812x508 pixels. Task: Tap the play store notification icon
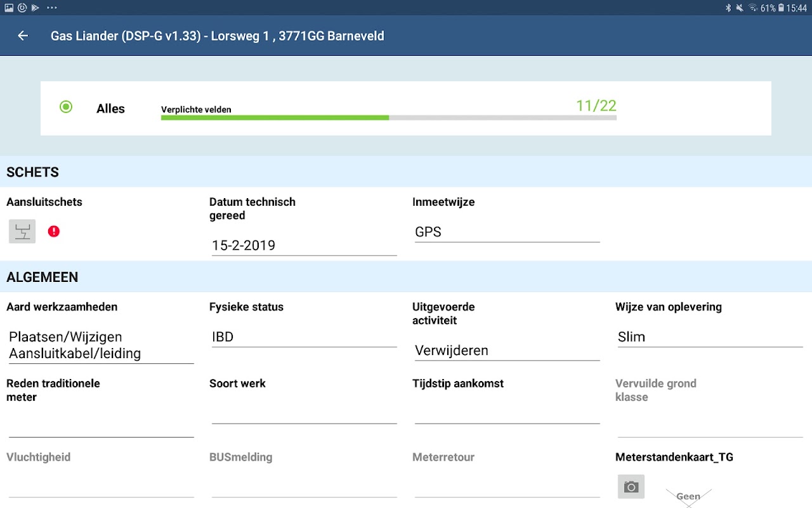pyautogui.click(x=35, y=8)
